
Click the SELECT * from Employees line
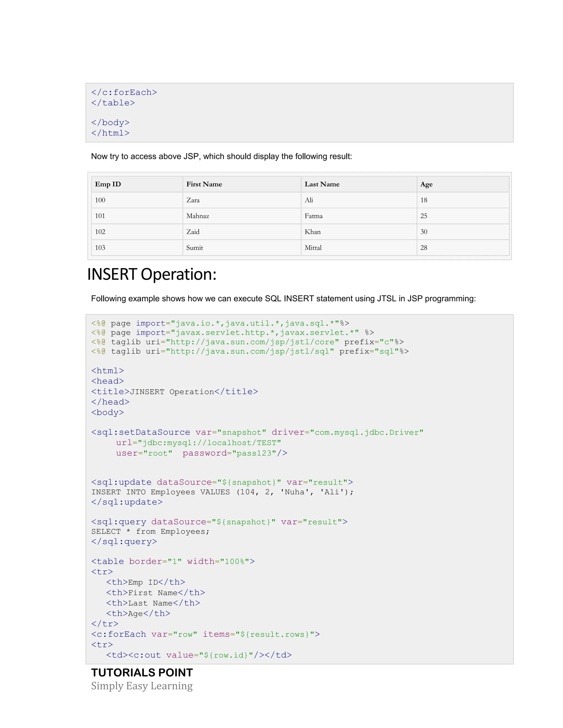pos(150,532)
